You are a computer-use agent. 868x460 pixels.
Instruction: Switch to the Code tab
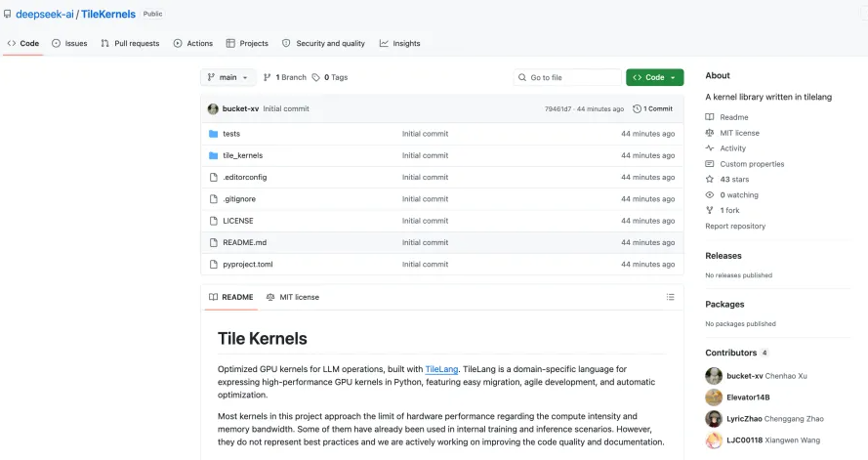point(23,43)
